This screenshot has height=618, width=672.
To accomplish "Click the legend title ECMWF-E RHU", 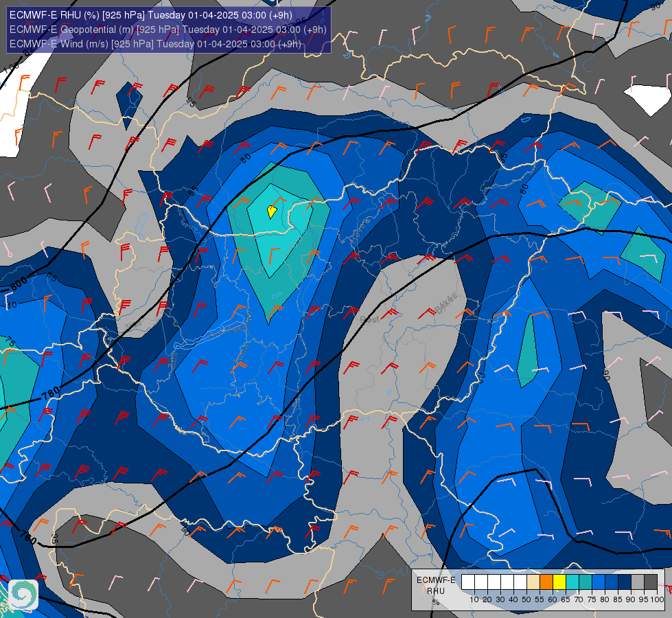I will click(x=436, y=586).
